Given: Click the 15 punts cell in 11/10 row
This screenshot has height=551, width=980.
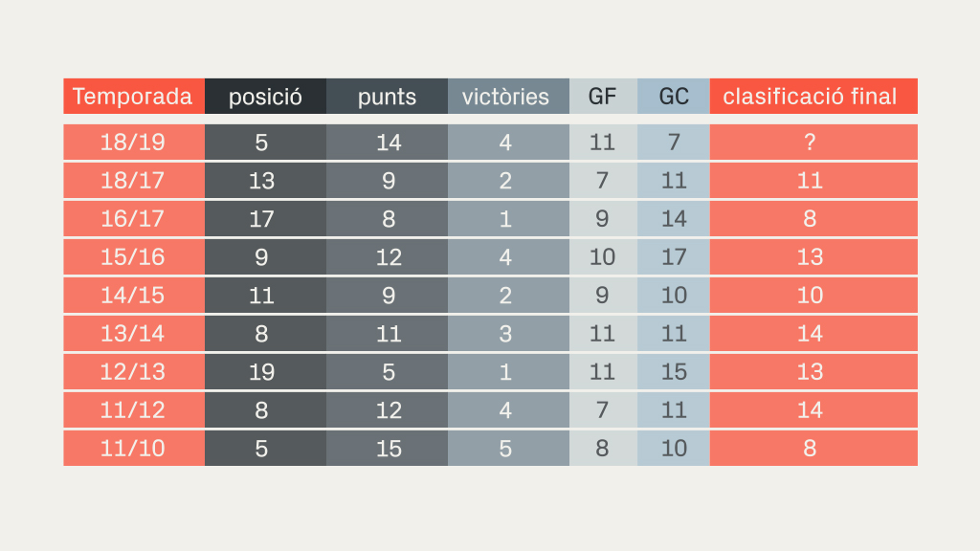Looking at the screenshot, I should (387, 448).
